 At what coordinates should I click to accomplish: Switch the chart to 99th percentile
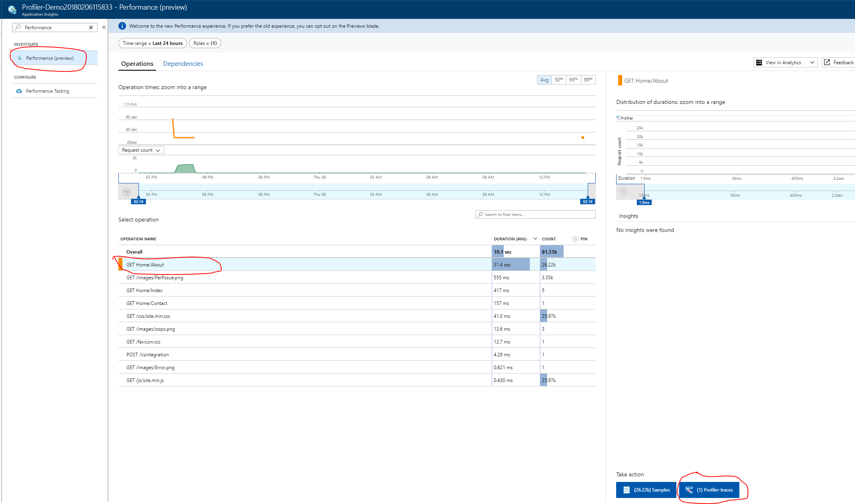pos(588,80)
